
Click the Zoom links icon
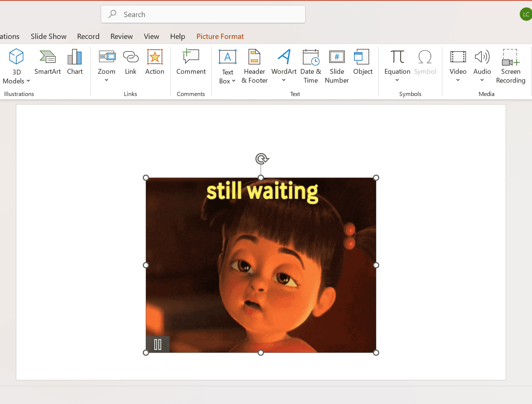pyautogui.click(x=107, y=57)
